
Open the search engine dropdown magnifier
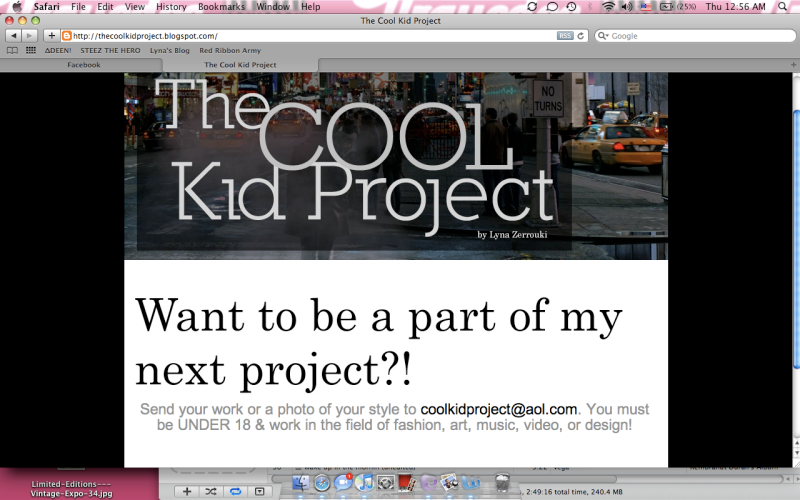point(603,36)
